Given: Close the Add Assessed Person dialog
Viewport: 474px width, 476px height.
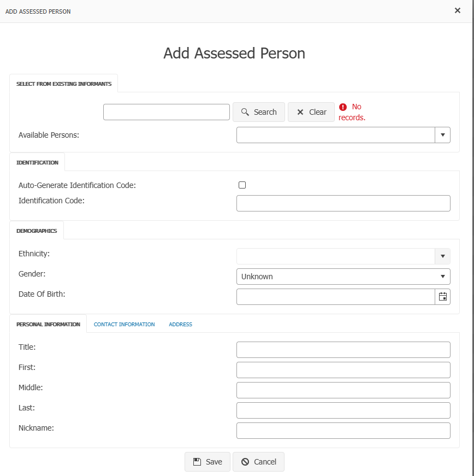Looking at the screenshot, I should (458, 10).
